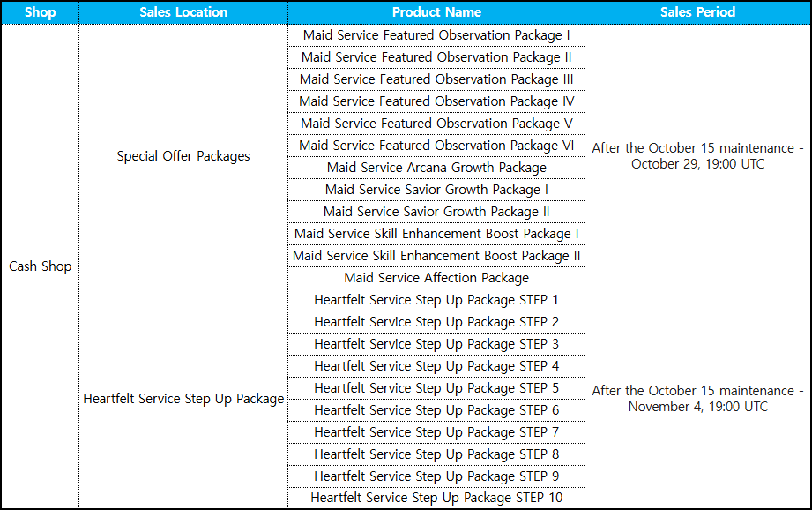Click Heartfelt Service Step Up Package STEP 8

pos(436,454)
